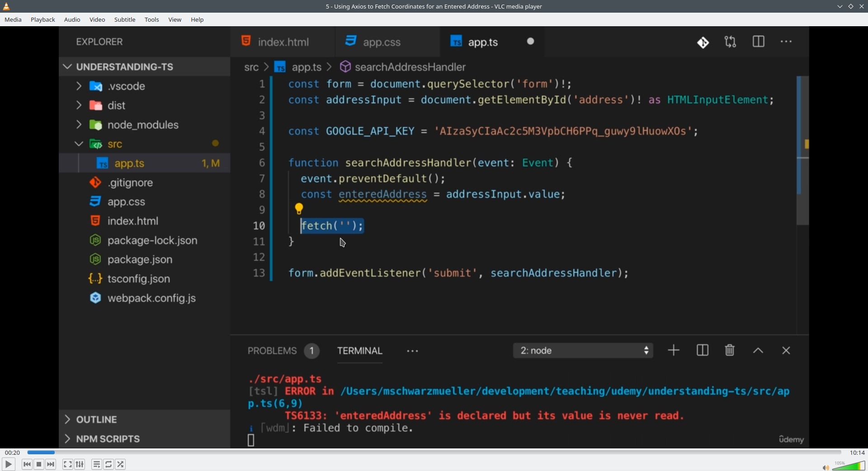The height and width of the screenshot is (471, 868).
Task: Kill terminal with the trash icon
Action: pyautogui.click(x=730, y=350)
